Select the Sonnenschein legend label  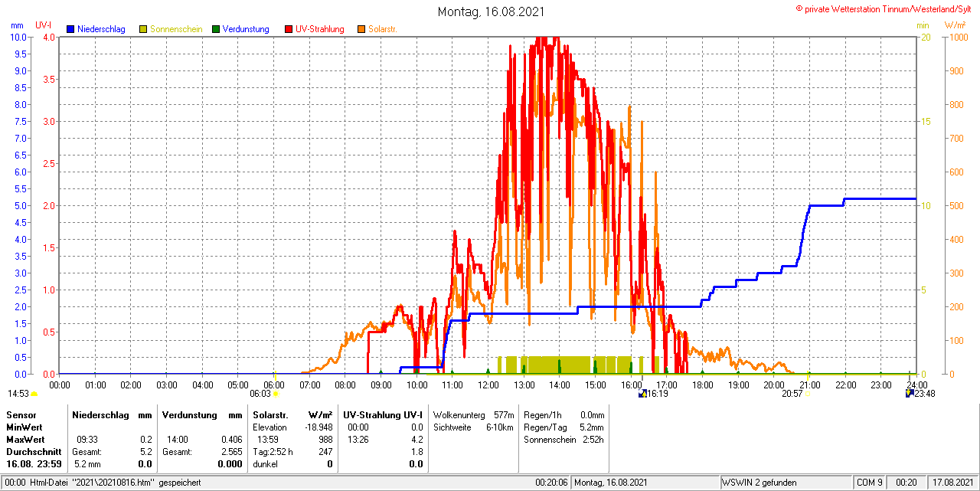tap(176, 29)
